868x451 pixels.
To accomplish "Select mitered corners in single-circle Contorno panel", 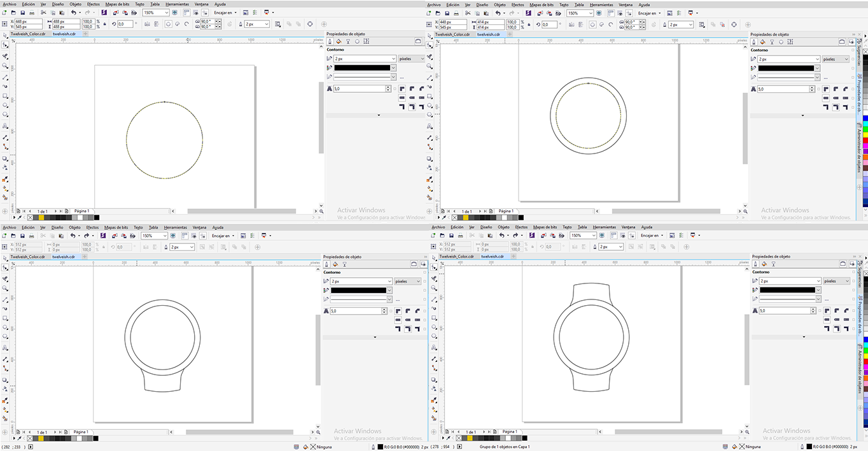I will click(x=403, y=89).
